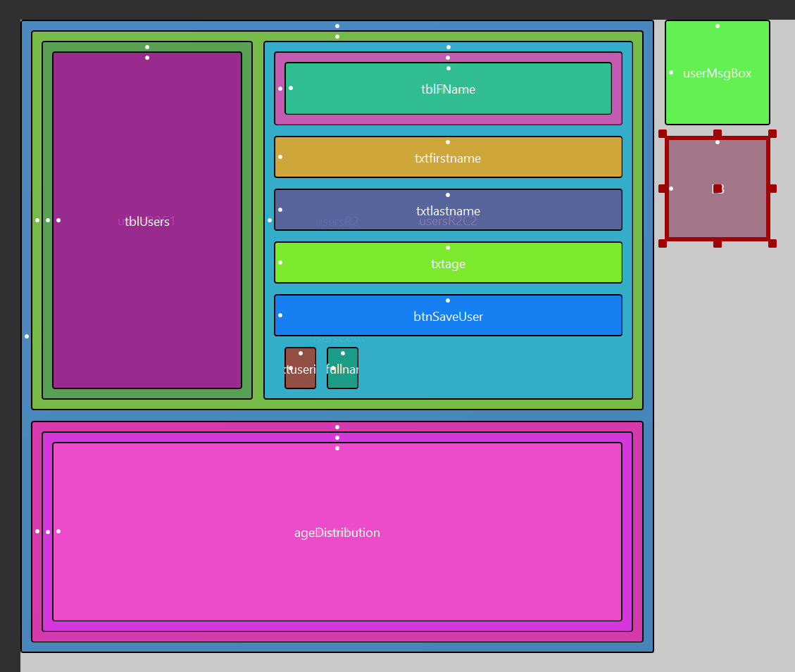This screenshot has width=795, height=672.
Task: Click the white dot atop the txtfirstname block
Action: coord(448,142)
